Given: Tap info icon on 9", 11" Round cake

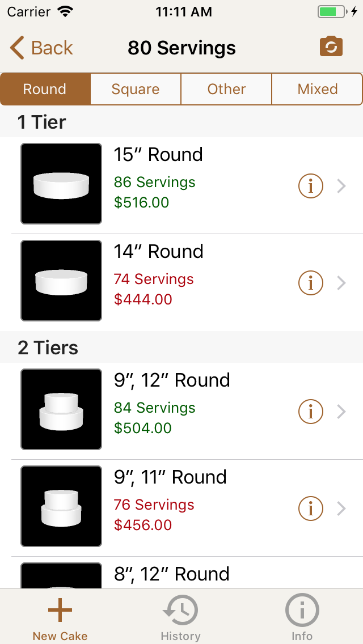Looking at the screenshot, I should pos(310,509).
